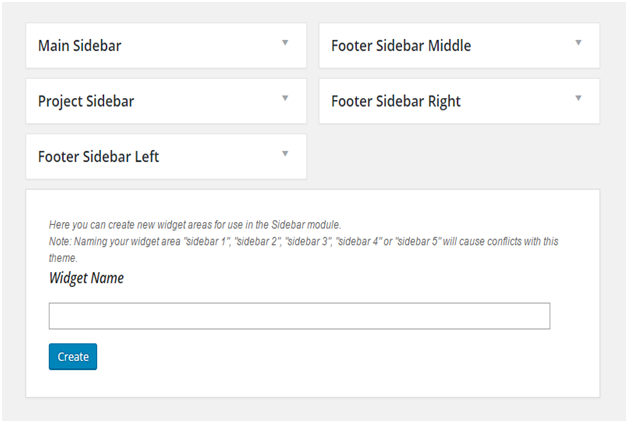Click the Footer Sidebar Right dropdown arrow
The height and width of the screenshot is (423, 628).
[x=578, y=98]
